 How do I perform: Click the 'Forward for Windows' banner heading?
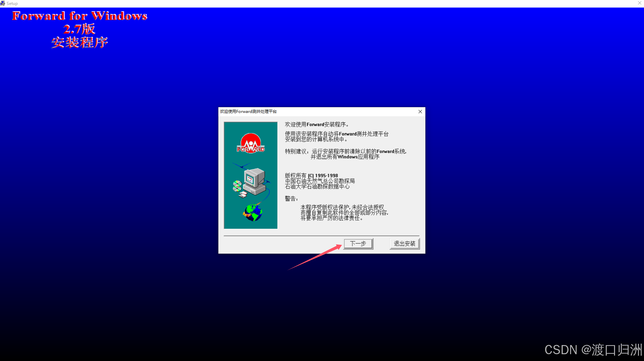point(80,16)
